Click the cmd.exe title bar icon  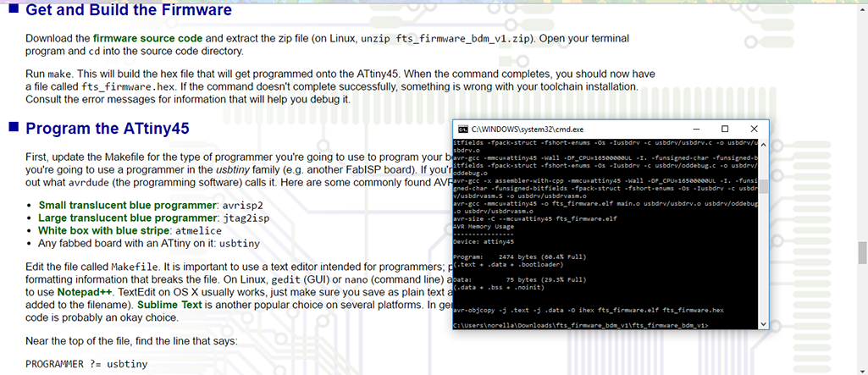pos(462,130)
